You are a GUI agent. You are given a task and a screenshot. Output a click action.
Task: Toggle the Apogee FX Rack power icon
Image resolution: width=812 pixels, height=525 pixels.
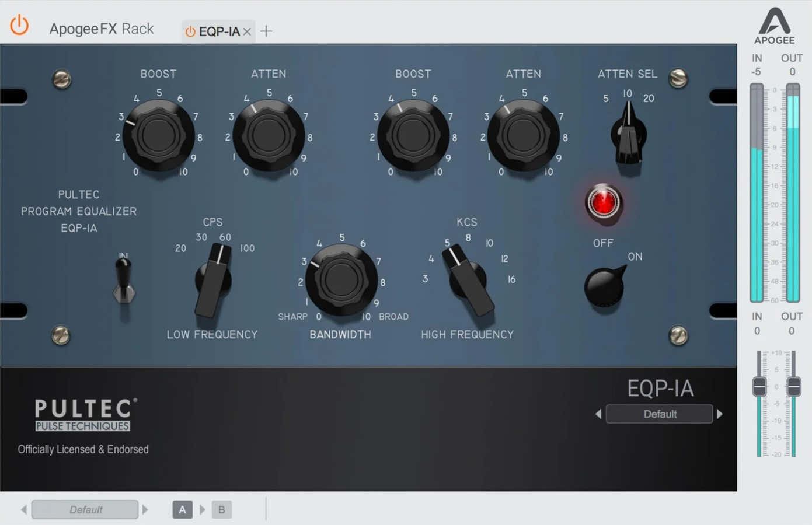tap(19, 25)
